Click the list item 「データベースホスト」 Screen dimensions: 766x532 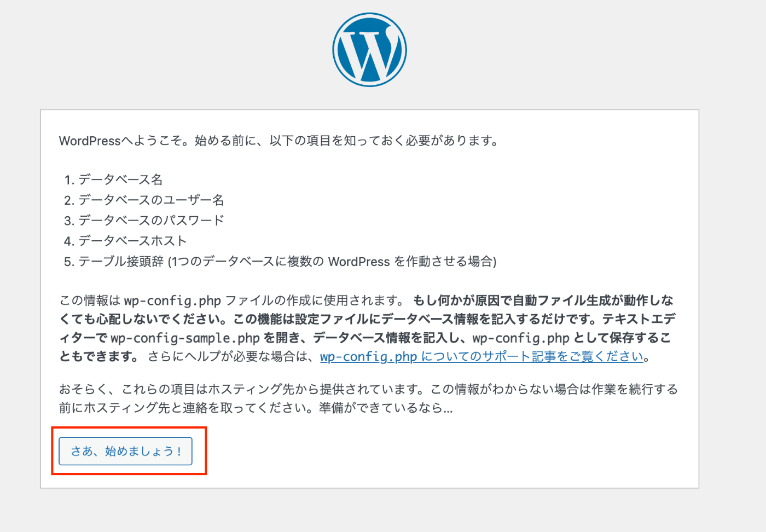coord(132,240)
